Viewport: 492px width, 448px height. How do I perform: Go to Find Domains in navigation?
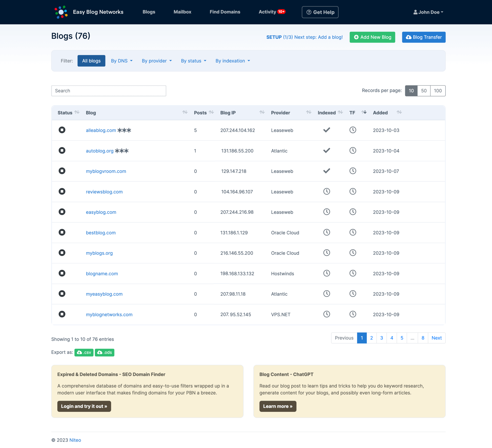pyautogui.click(x=225, y=12)
